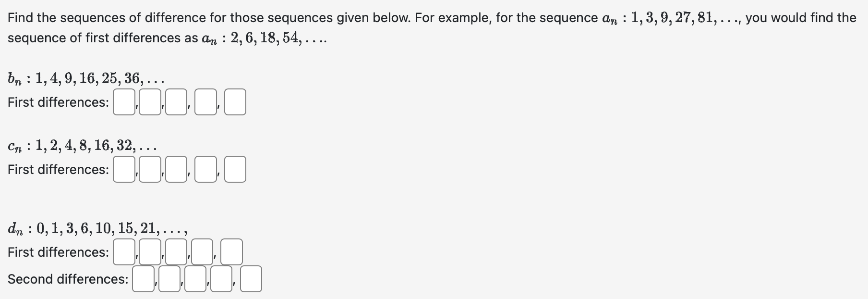Click the fifth answer box for bn first differences
This screenshot has width=868, height=299.
click(x=235, y=101)
